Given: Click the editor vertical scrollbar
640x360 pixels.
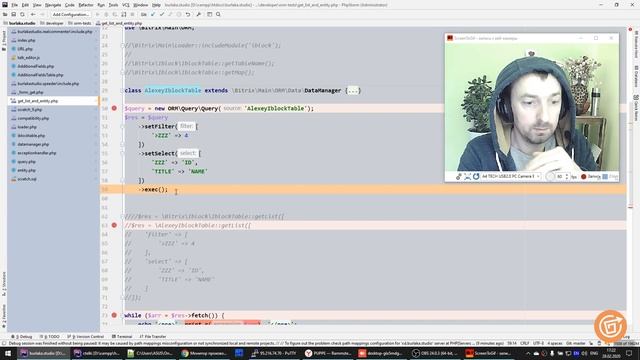Looking at the screenshot, I should pyautogui.click(x=629, y=176).
